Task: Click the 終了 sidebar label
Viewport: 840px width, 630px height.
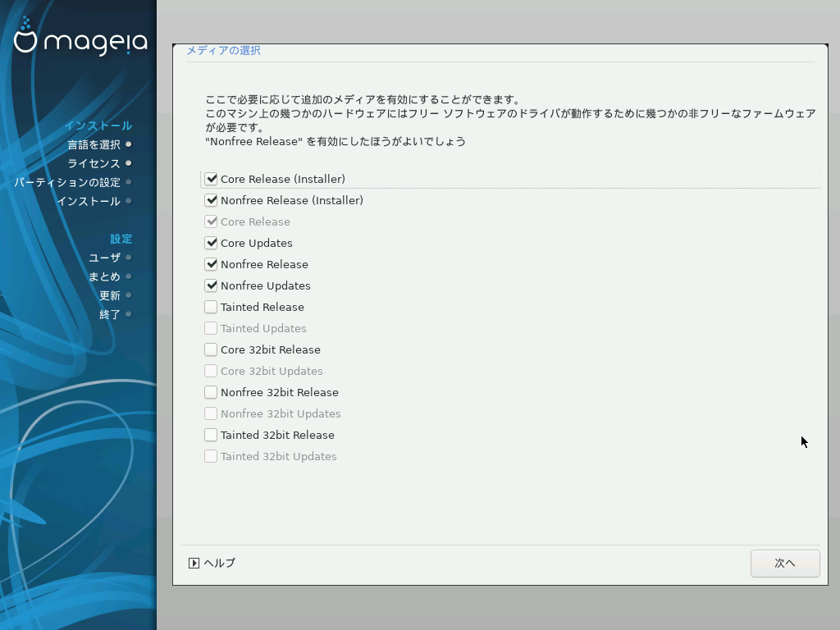Action: [110, 314]
